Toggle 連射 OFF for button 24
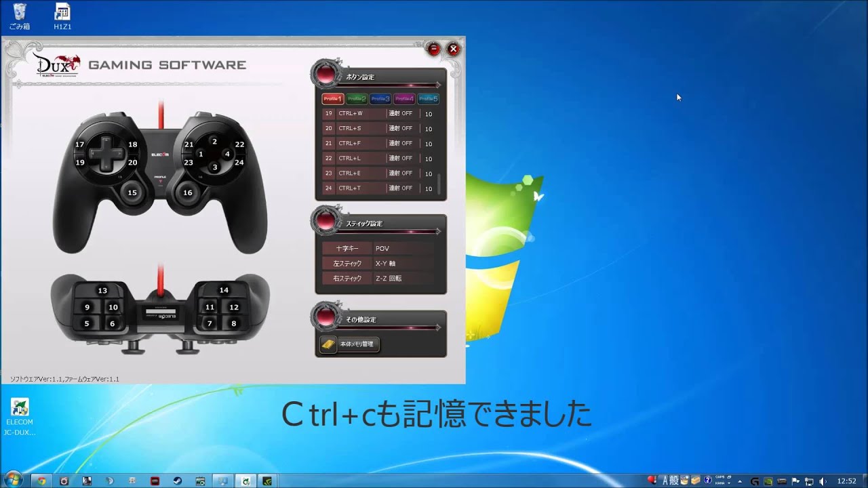868x488 pixels. [x=400, y=188]
